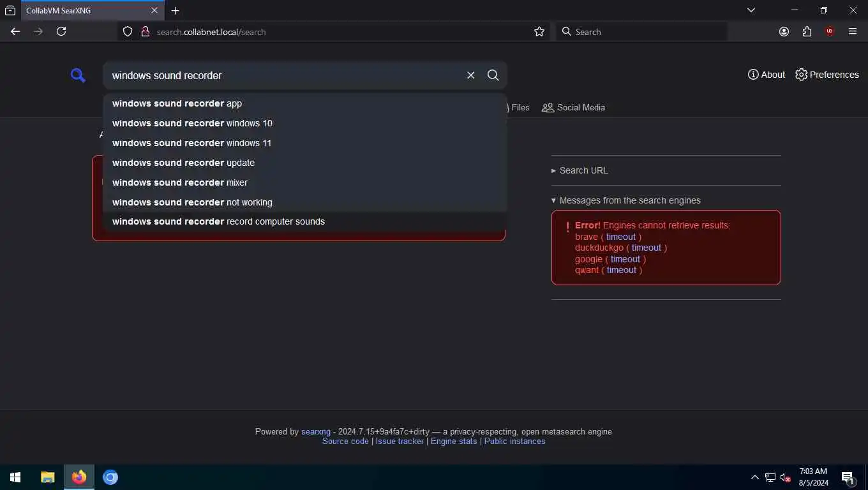This screenshot has height=490, width=868.
Task: Open the recent browsing icon left of the tab
Action: (x=10, y=11)
